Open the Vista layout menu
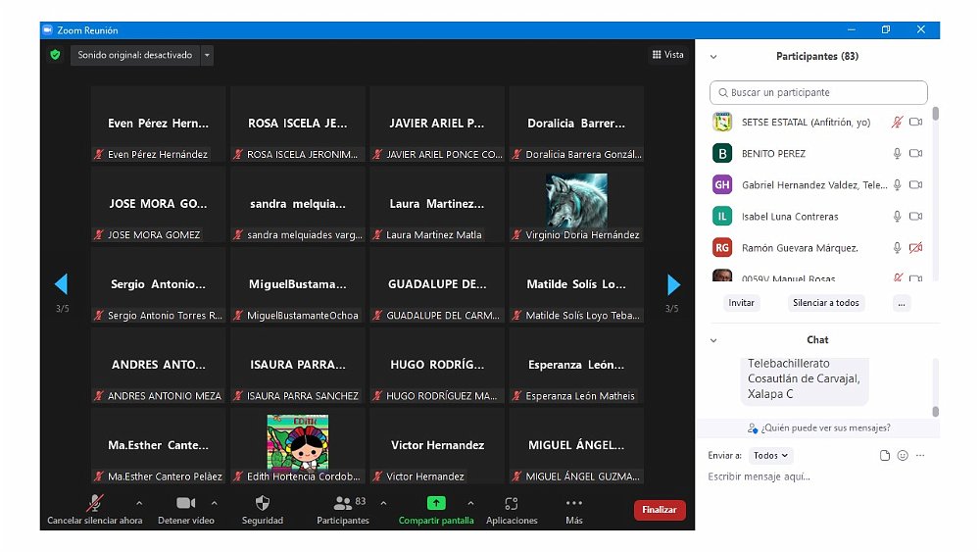Screen dimensions: 980x552 tap(668, 55)
